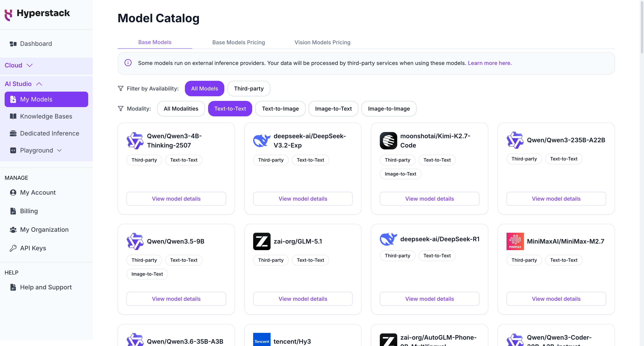Click the Help and Support icon
644x346 pixels.
point(13,287)
